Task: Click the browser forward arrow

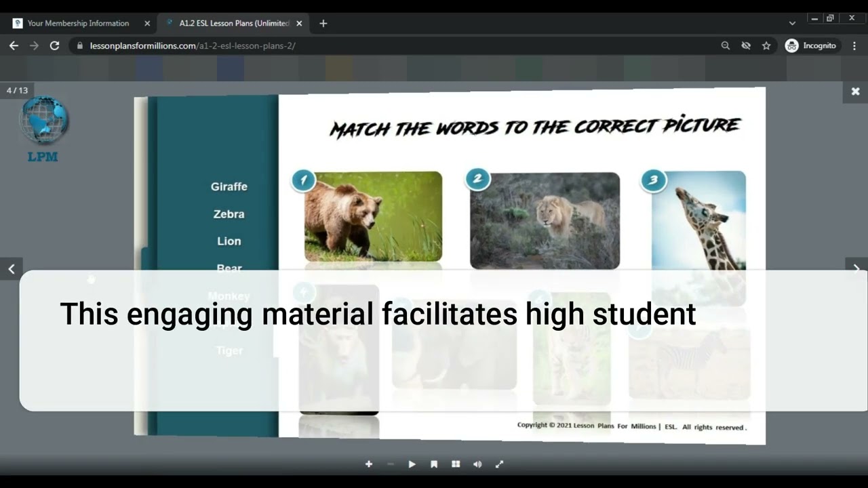Action: click(34, 45)
